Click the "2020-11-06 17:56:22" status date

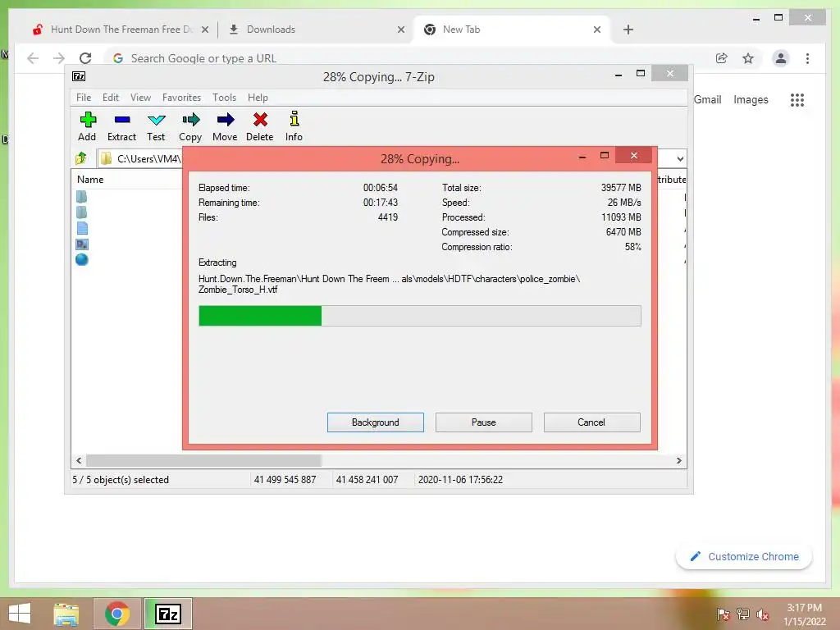tap(460, 479)
